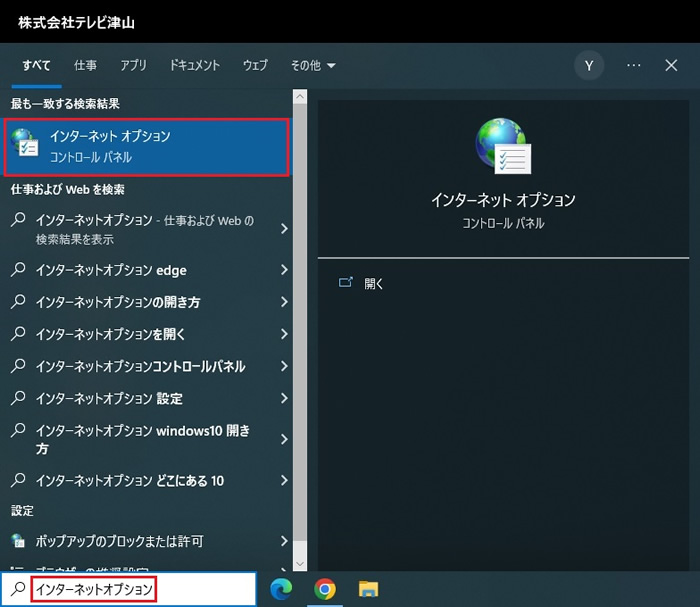The height and width of the screenshot is (607, 700).
Task: Open the three-dots options menu
Action: [633, 66]
